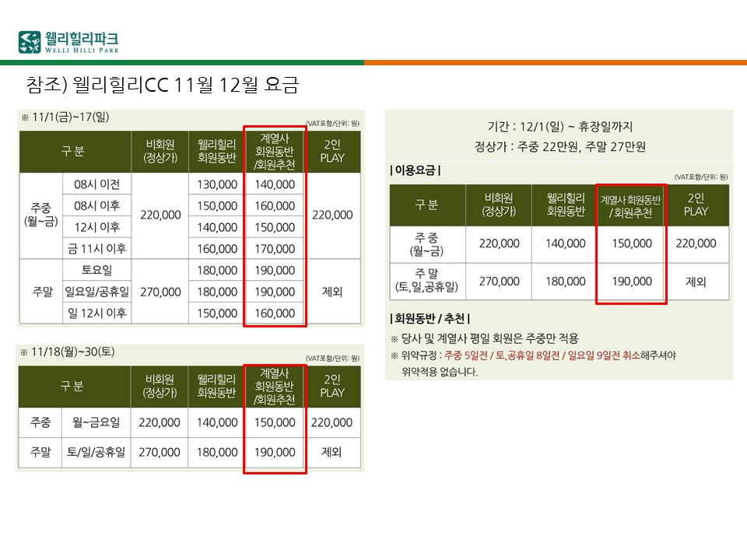747x560 pixels.
Task: Click '2인 PLAY' header of December table
Action: (696, 205)
